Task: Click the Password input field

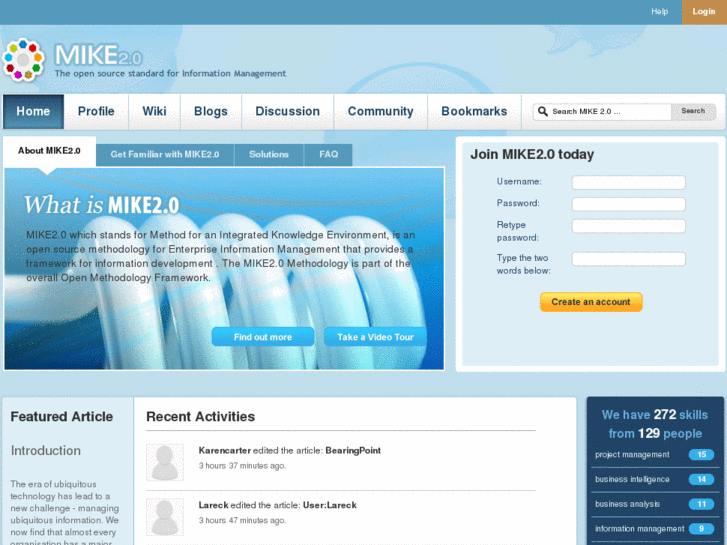Action: tap(629, 204)
